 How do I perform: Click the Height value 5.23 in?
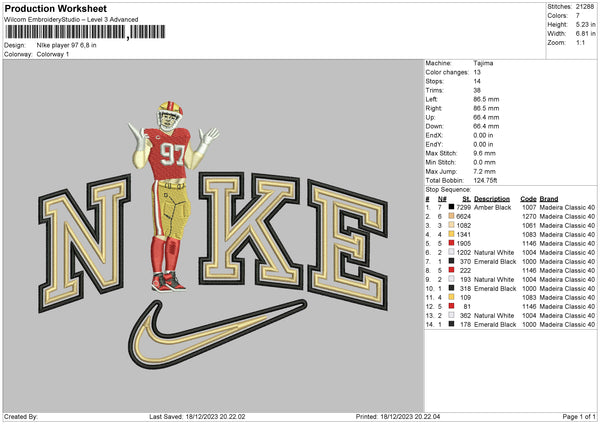click(x=585, y=24)
